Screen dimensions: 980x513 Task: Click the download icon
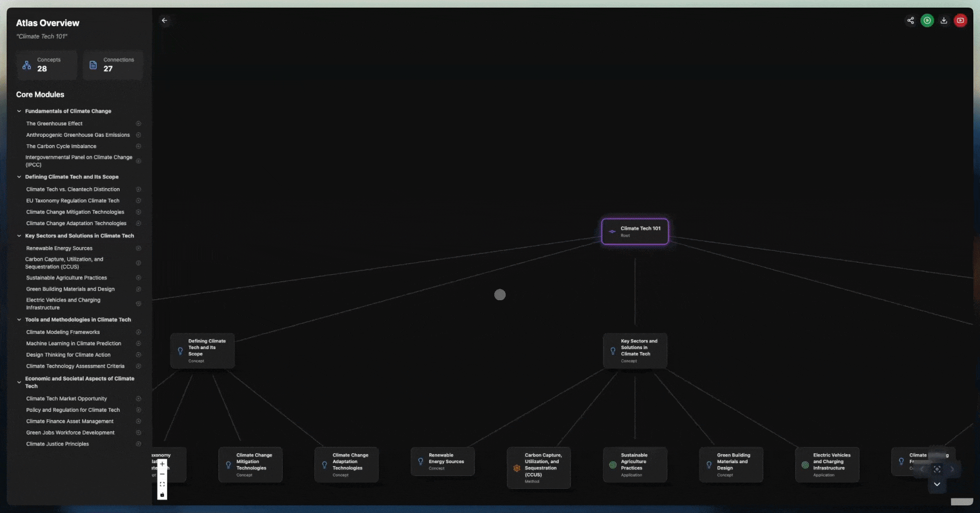[944, 20]
